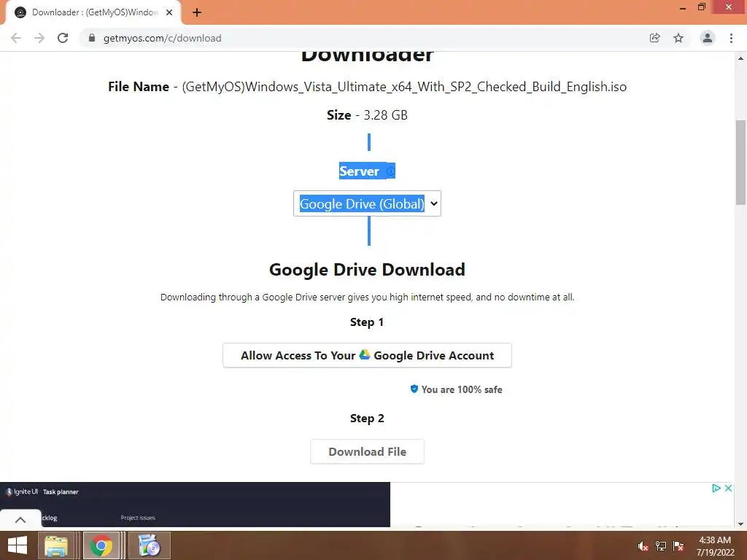The width and height of the screenshot is (747, 560).
Task: Open the Windows Start button
Action: [18, 545]
